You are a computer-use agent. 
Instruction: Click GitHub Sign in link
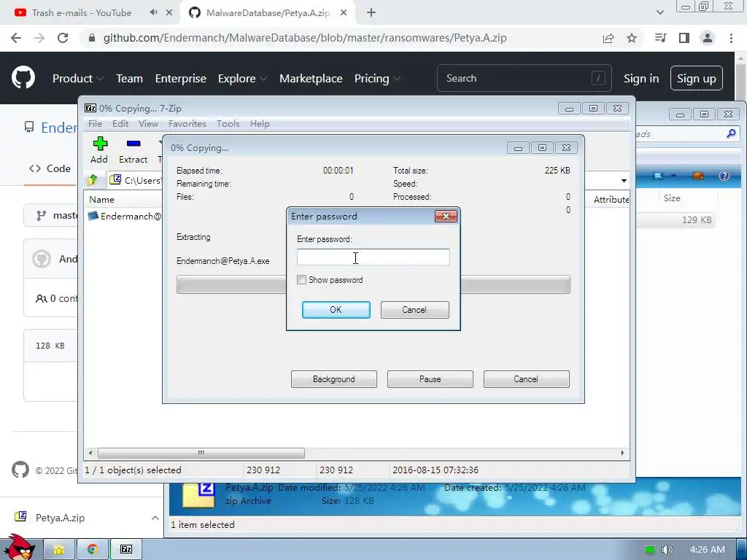641,79
